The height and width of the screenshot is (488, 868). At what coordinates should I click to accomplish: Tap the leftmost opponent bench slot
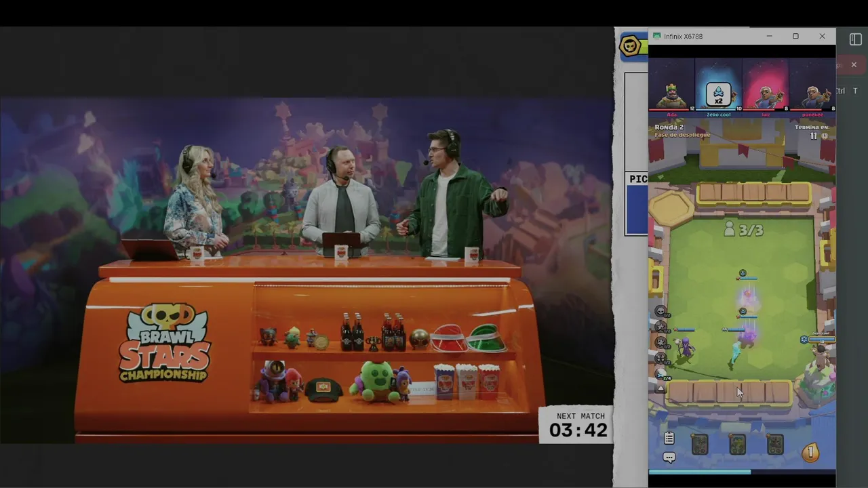click(x=709, y=193)
